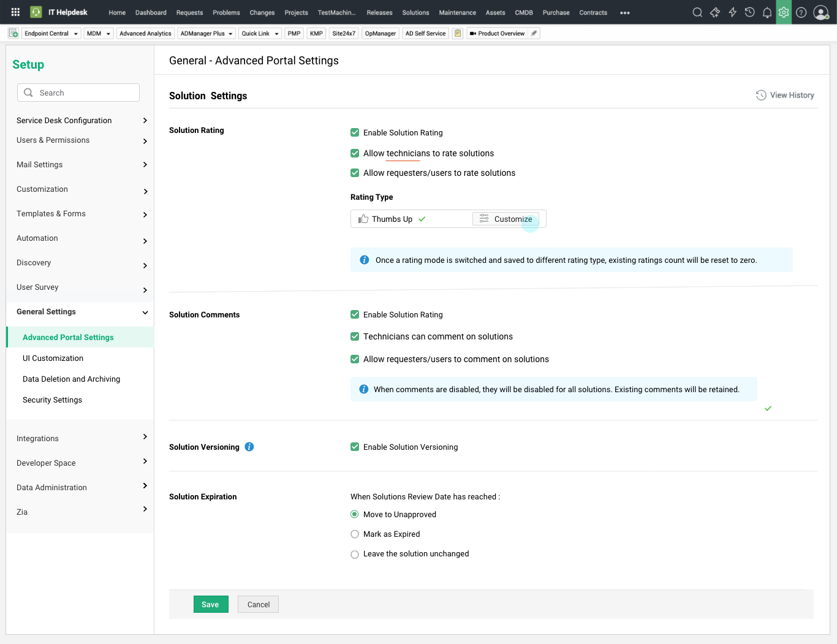
Task: Switch to the Solutions tab
Action: coord(415,13)
